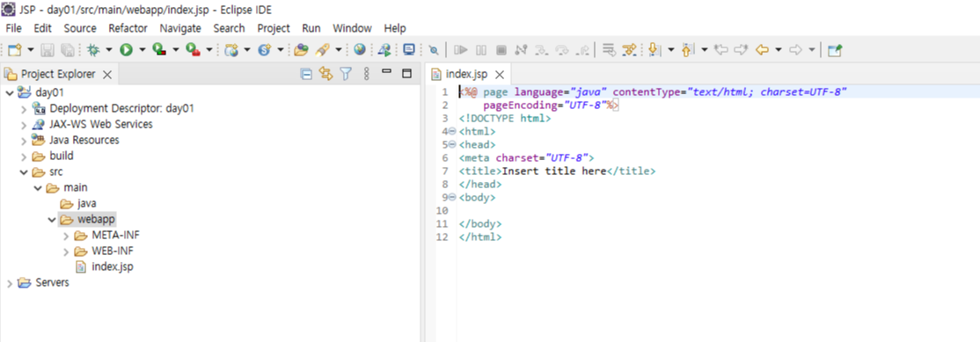The width and height of the screenshot is (980, 342).
Task: Open the Navigate menu
Action: 180,28
